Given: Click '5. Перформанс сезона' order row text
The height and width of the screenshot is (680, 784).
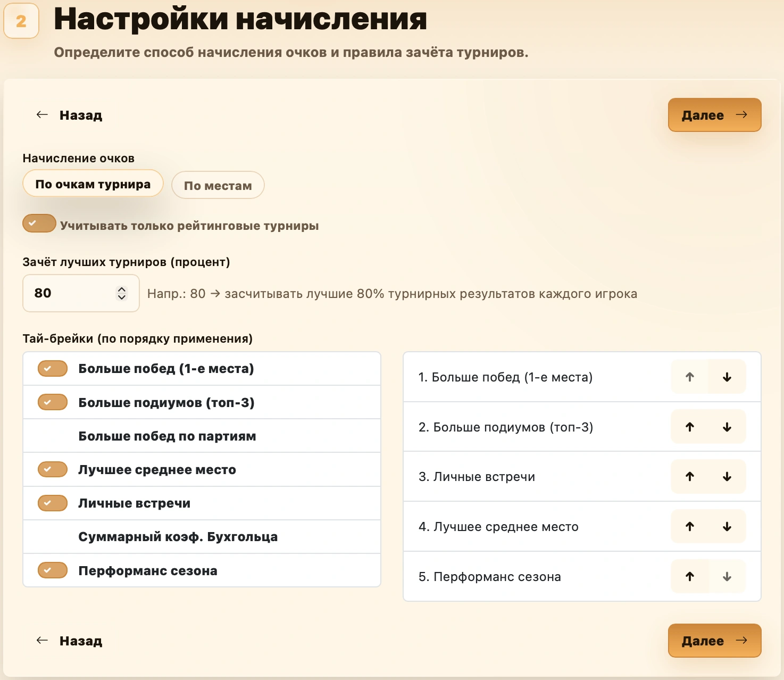Looking at the screenshot, I should point(489,577).
